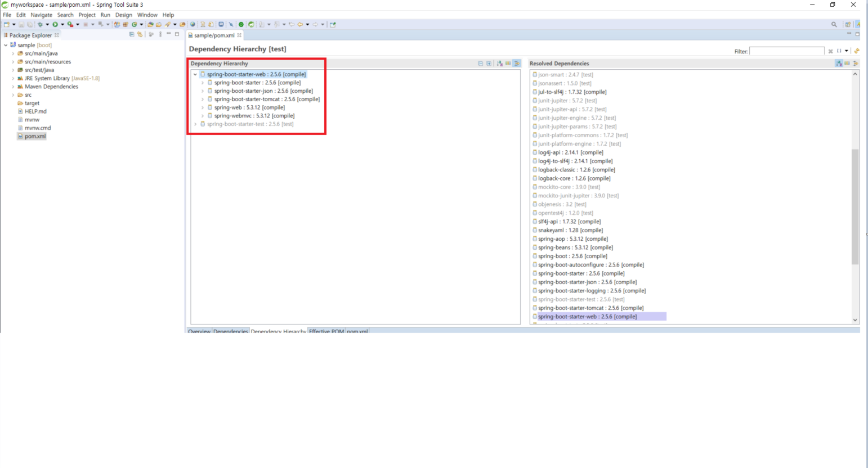
Task: Click inside the Filter input field
Action: pos(786,51)
